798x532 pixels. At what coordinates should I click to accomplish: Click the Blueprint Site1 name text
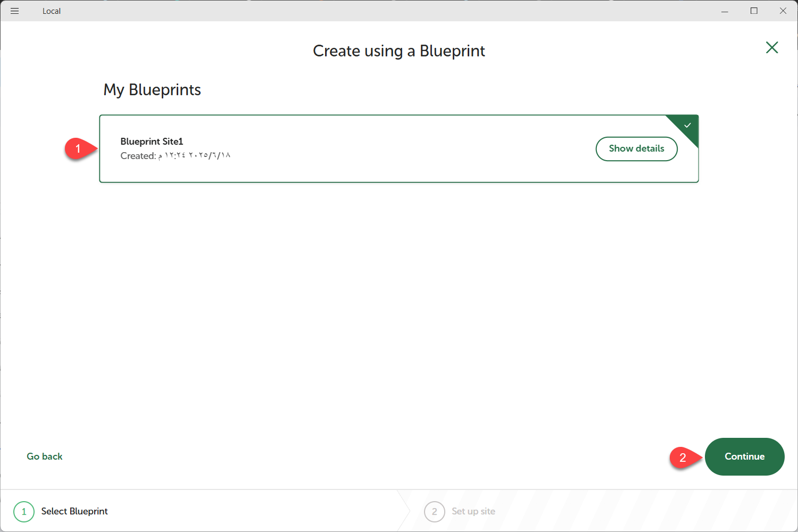(x=152, y=142)
